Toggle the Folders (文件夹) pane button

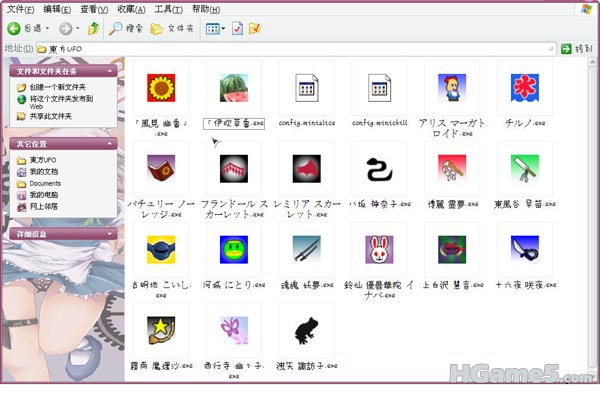tap(172, 28)
